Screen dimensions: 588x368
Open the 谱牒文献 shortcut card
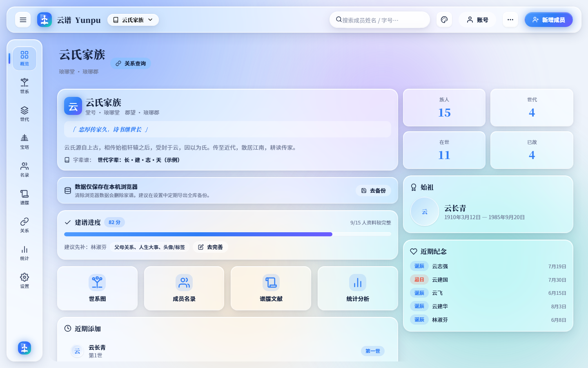pos(271,288)
